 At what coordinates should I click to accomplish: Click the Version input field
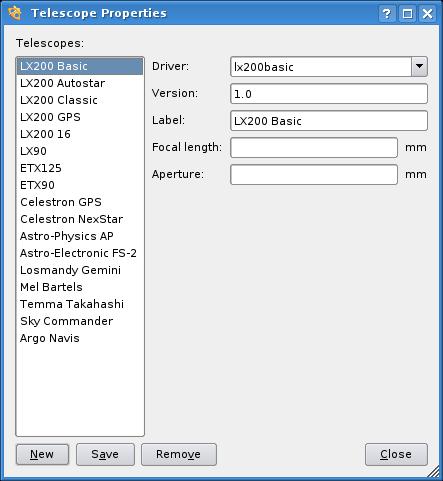(x=329, y=94)
